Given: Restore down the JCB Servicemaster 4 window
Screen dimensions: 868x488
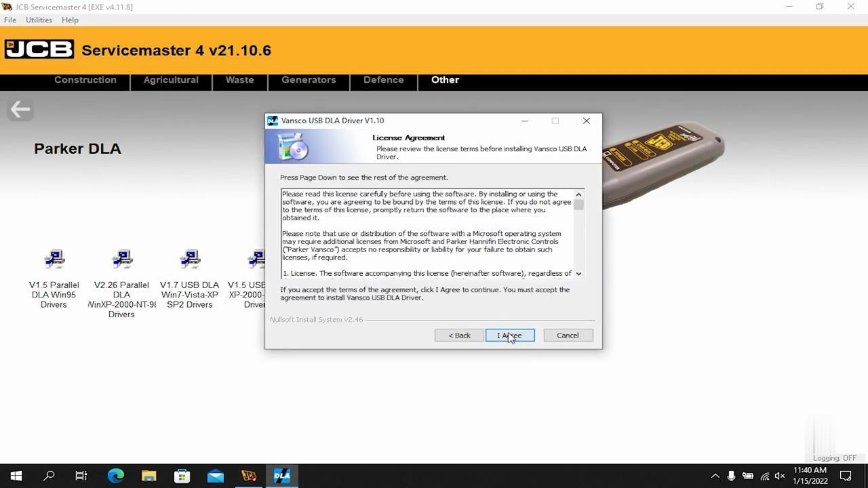Looking at the screenshot, I should 820,7.
